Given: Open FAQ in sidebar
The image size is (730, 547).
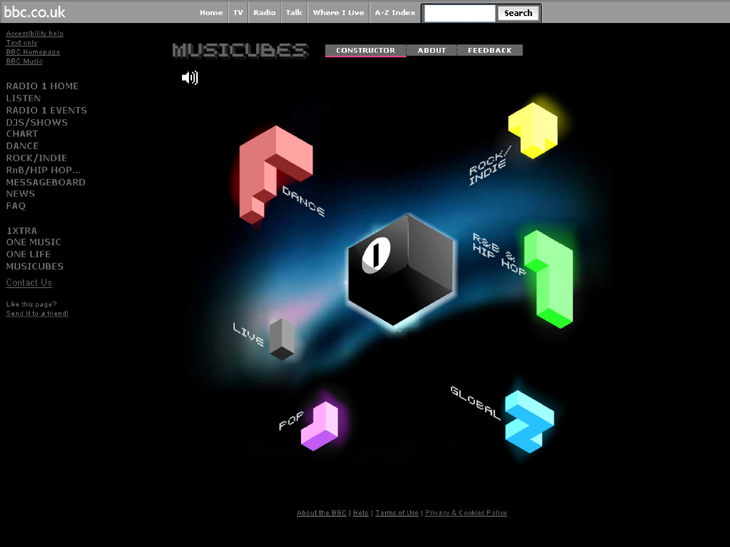Looking at the screenshot, I should (16, 206).
